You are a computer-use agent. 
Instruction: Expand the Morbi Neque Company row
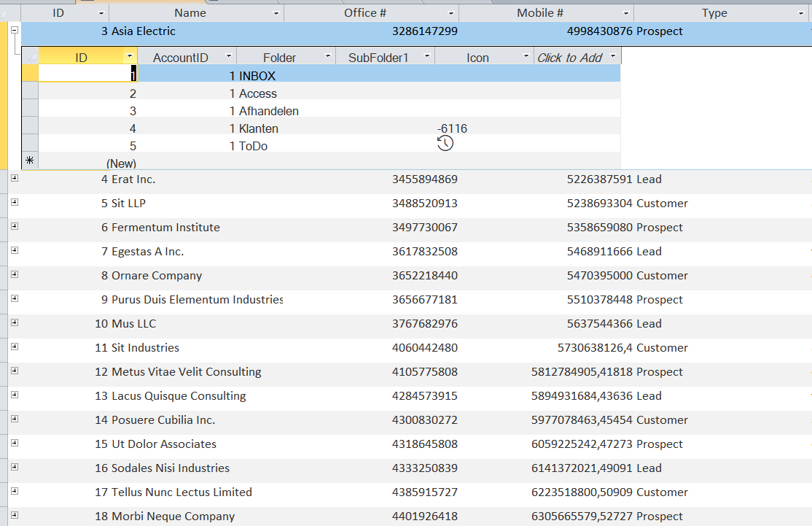tap(15, 515)
